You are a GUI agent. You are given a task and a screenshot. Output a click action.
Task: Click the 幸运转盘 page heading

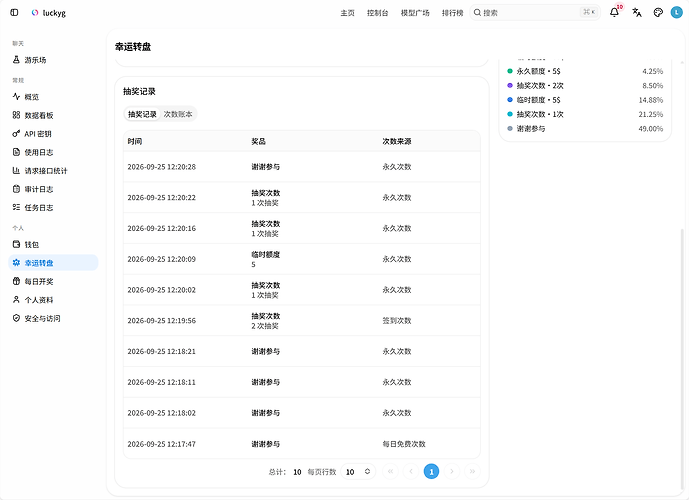(x=133, y=47)
